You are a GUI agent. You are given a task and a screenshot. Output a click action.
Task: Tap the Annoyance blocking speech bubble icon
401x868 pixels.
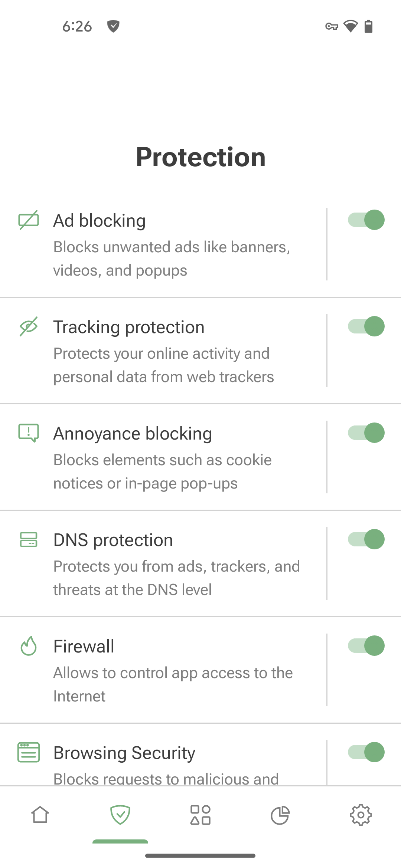(x=29, y=433)
